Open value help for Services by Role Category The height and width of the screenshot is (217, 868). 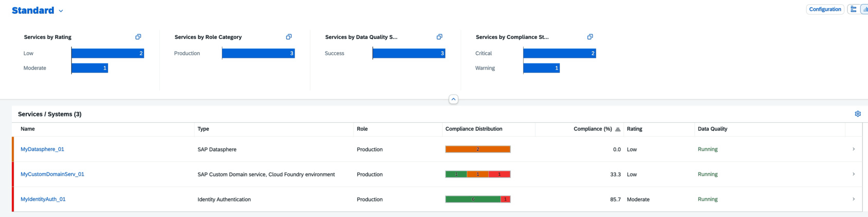click(x=289, y=37)
